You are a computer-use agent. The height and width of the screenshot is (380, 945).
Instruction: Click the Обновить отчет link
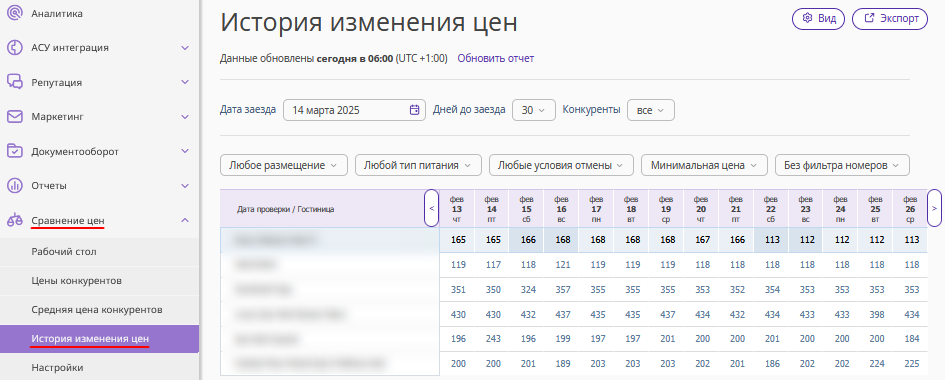(495, 58)
